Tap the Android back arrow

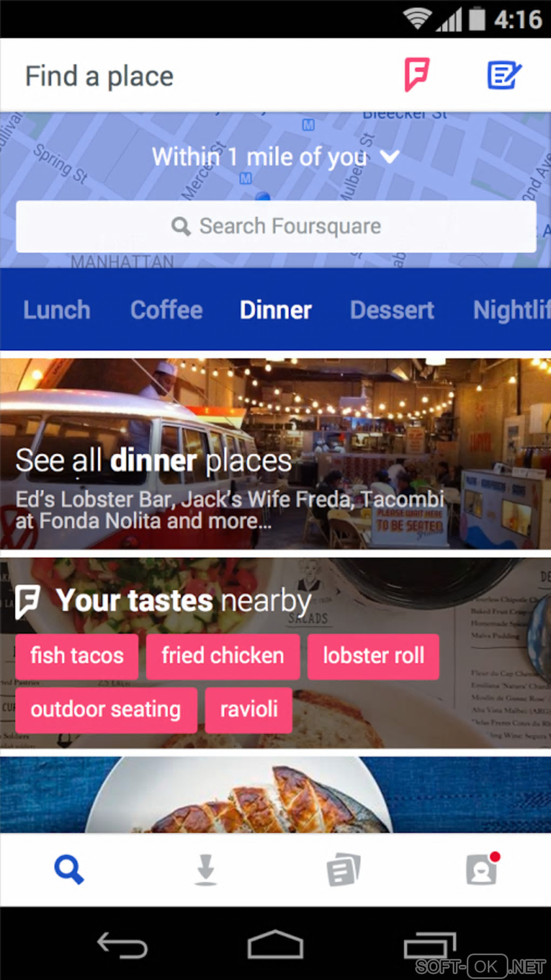(x=122, y=945)
